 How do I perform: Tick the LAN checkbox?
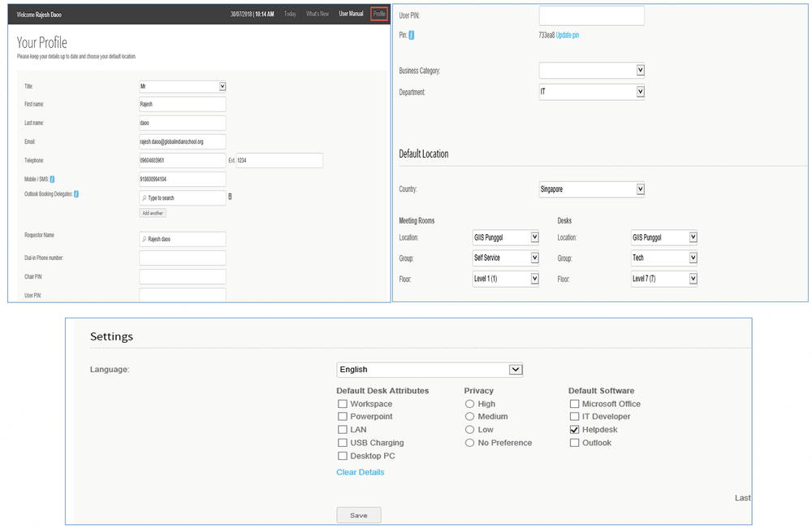tap(343, 430)
